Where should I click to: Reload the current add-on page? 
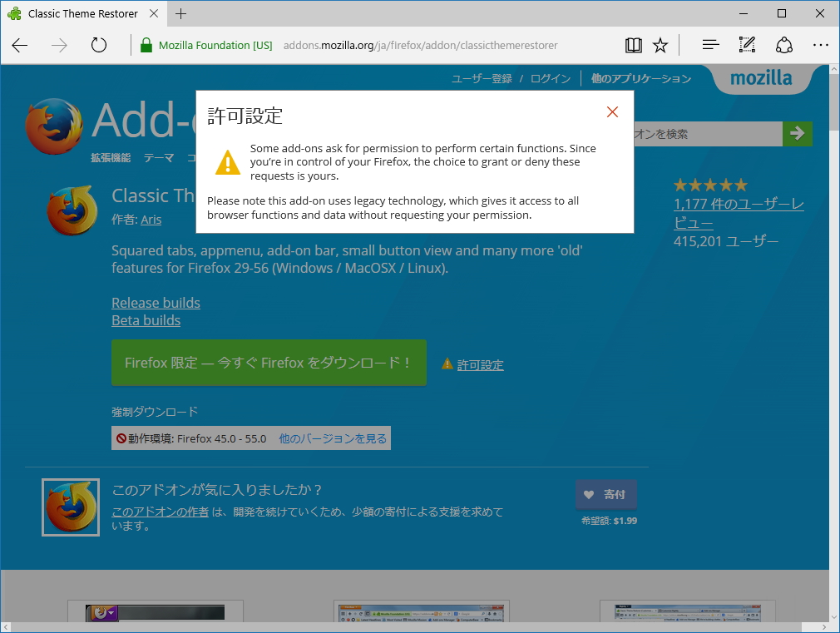(98, 45)
